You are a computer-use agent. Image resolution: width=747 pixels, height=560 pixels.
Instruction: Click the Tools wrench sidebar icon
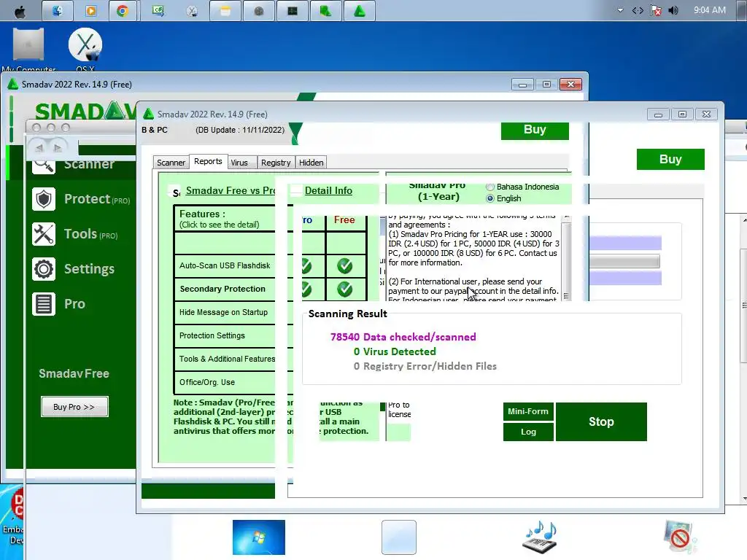[44, 234]
